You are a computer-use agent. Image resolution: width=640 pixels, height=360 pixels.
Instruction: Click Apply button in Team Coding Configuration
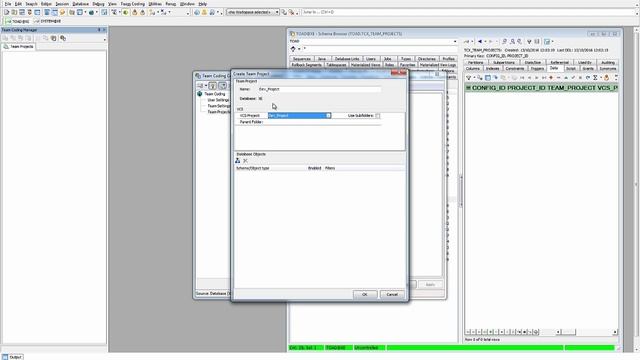pyautogui.click(x=430, y=284)
